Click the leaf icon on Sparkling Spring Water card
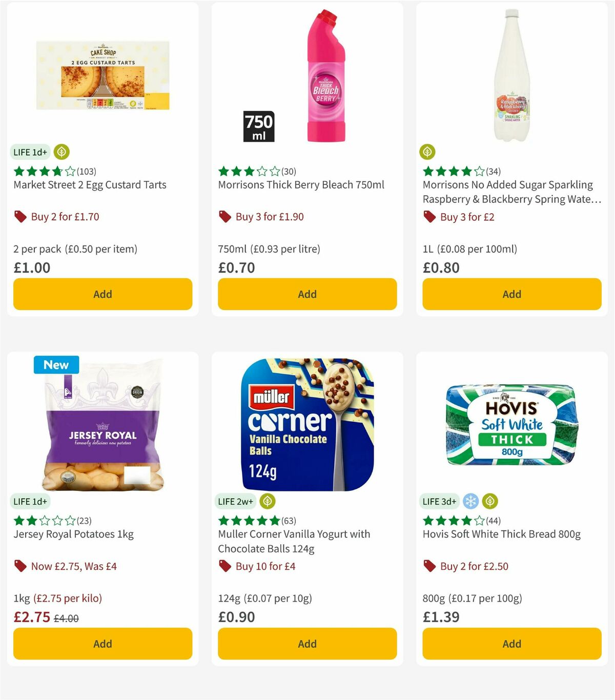Image resolution: width=615 pixels, height=700 pixels. (x=427, y=152)
